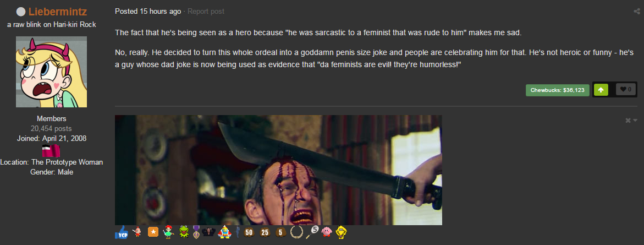Click the Chewbucks $36,123 button

[x=557, y=90]
